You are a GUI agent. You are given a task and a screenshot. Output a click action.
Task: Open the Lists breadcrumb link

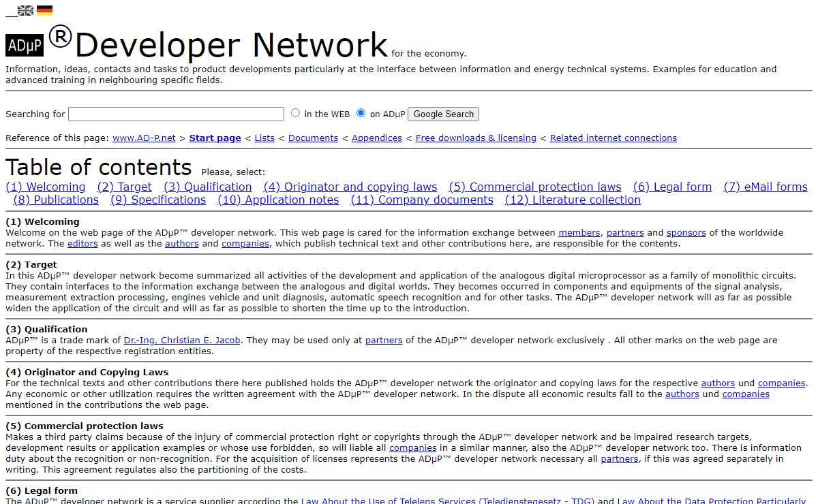point(264,138)
